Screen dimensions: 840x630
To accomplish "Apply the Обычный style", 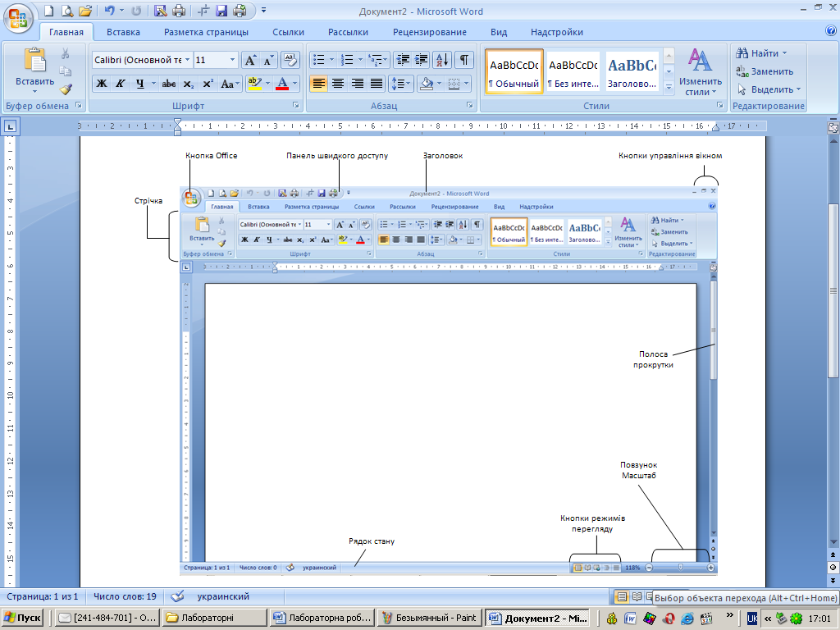I will (x=514, y=72).
